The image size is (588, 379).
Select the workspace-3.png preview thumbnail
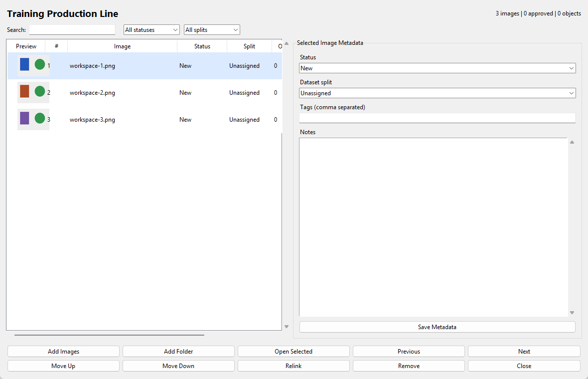[x=33, y=119]
